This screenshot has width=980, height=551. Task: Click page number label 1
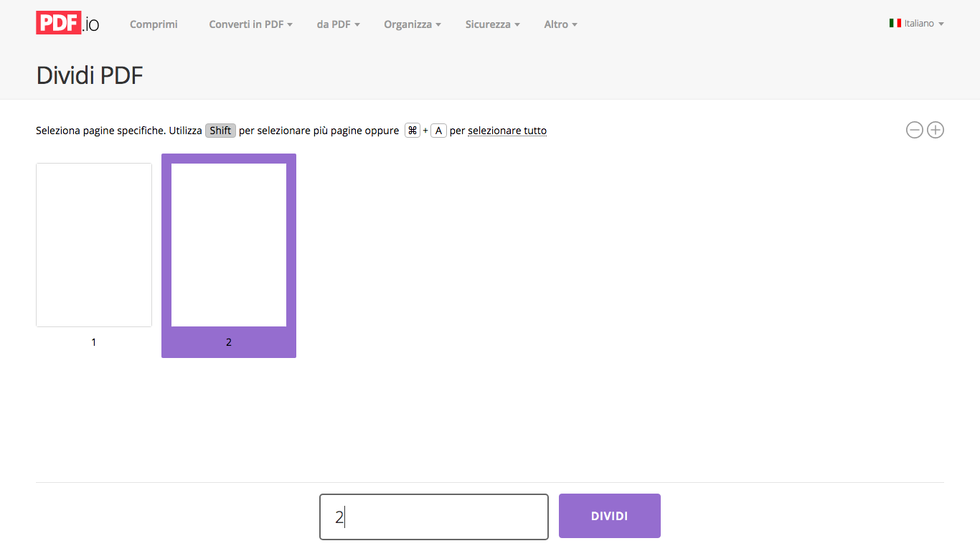(x=94, y=342)
